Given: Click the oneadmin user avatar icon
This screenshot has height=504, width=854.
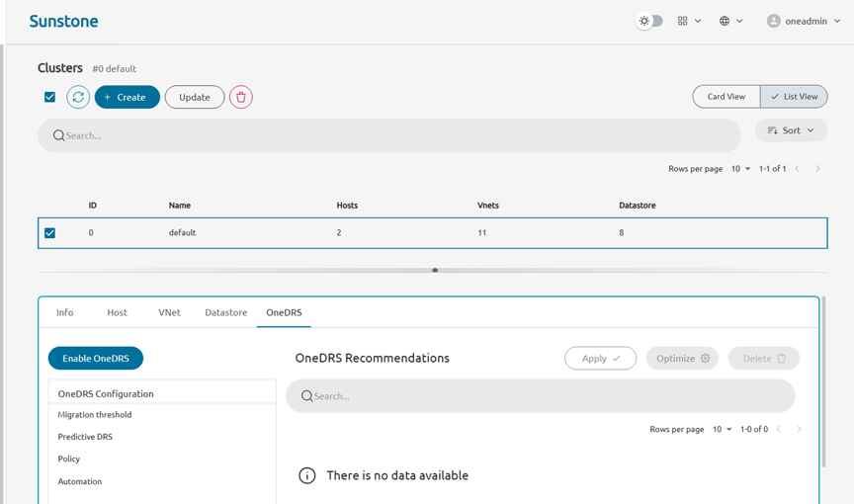Looking at the screenshot, I should 774,21.
